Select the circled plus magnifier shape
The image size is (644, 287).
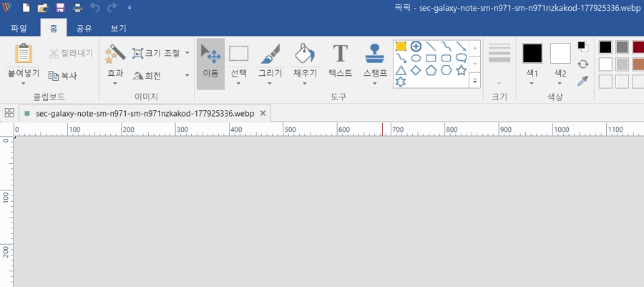click(416, 47)
